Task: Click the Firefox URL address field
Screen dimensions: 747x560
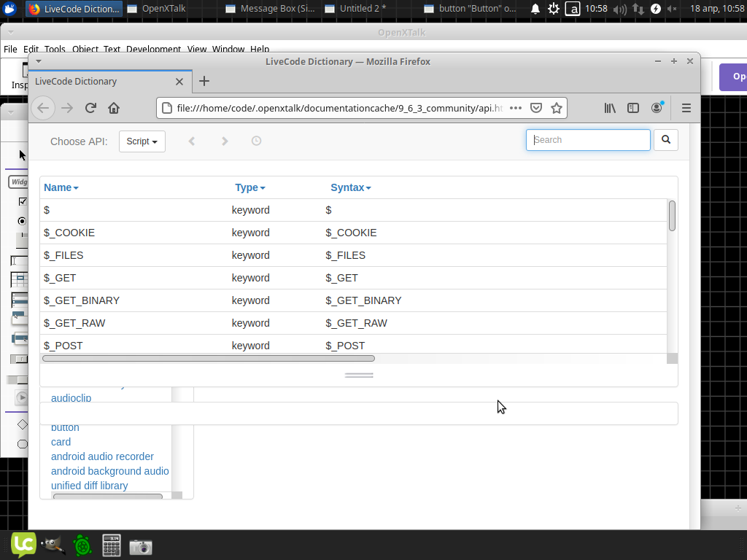Action: [x=340, y=108]
